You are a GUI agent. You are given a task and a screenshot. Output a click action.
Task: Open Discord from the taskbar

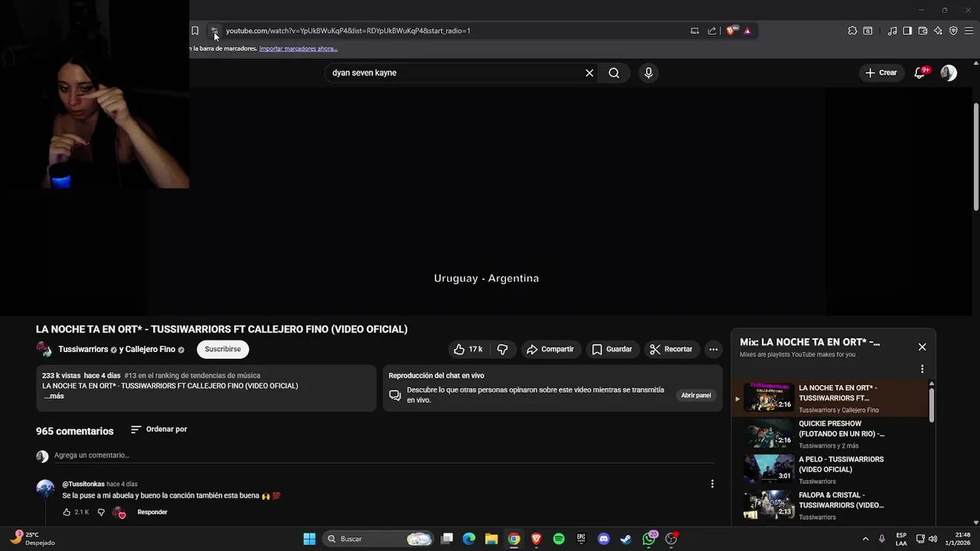[x=603, y=539]
